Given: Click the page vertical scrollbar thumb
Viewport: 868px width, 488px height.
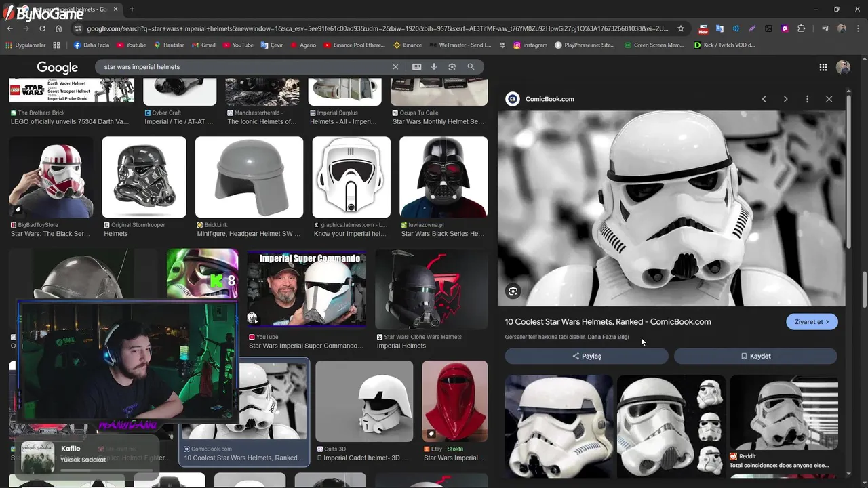Looking at the screenshot, I should [x=864, y=289].
